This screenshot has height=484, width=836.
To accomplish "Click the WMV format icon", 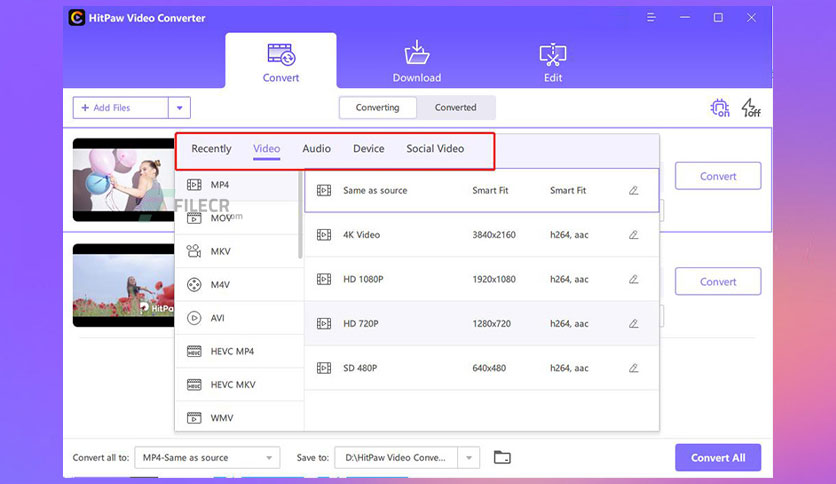I will coord(194,418).
